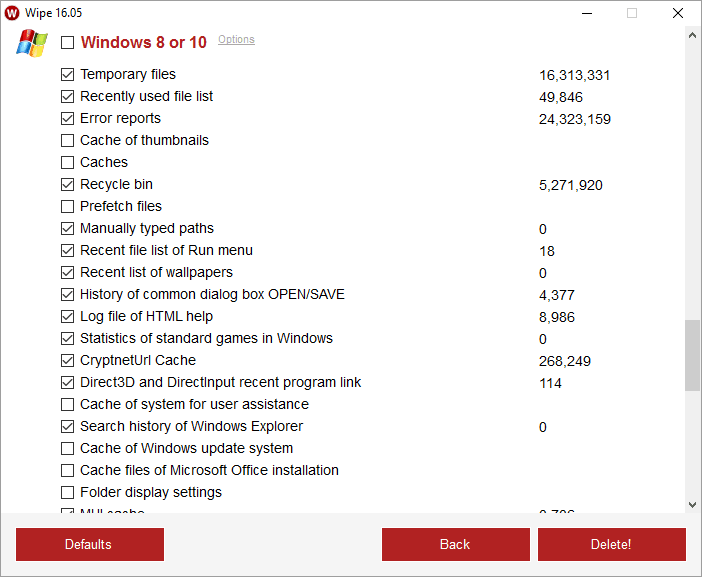
Task: Uncheck Statistics of standard games checkbox
Action: [67, 338]
